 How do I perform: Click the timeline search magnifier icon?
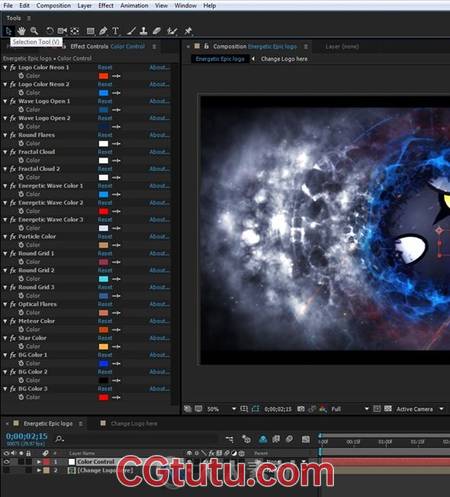59,439
